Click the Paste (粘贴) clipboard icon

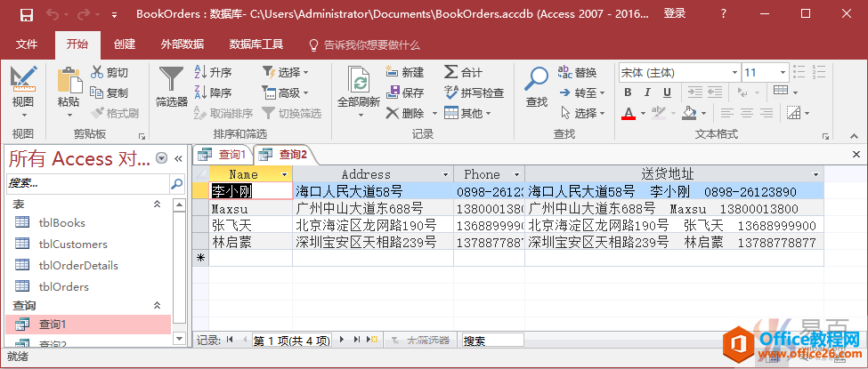coord(69,80)
